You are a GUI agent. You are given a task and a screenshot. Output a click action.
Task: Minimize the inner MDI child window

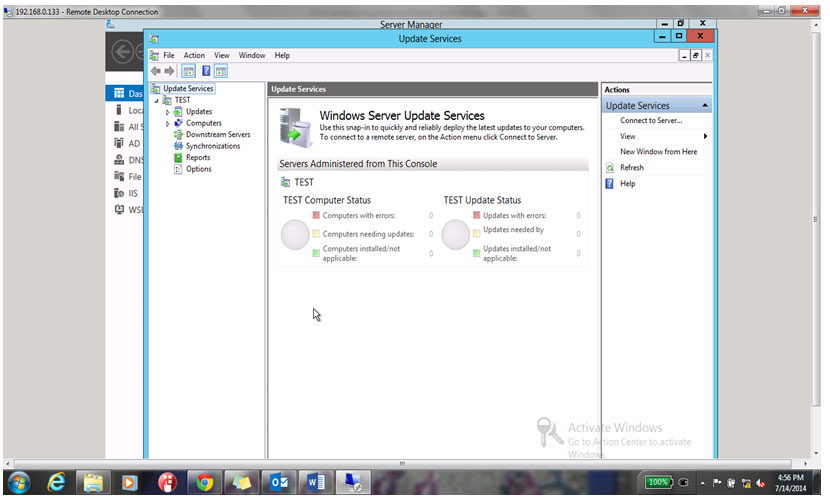684,55
